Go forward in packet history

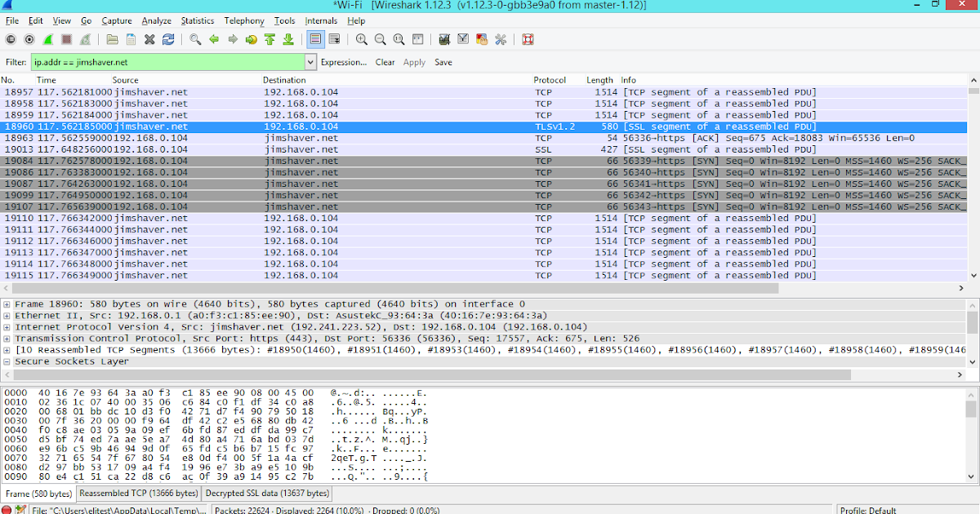(x=233, y=39)
